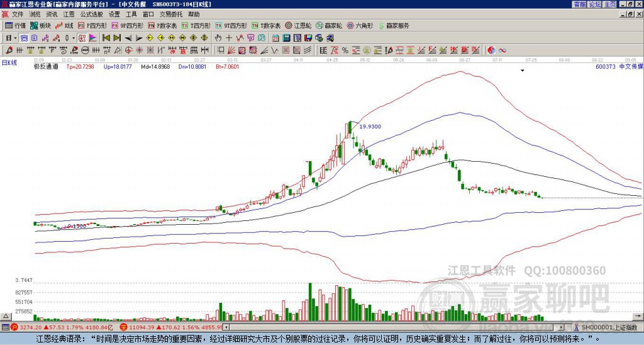This screenshot has width=644, height=345.
Task: Select the crosshair plus cursor tool
Action: 229,38
